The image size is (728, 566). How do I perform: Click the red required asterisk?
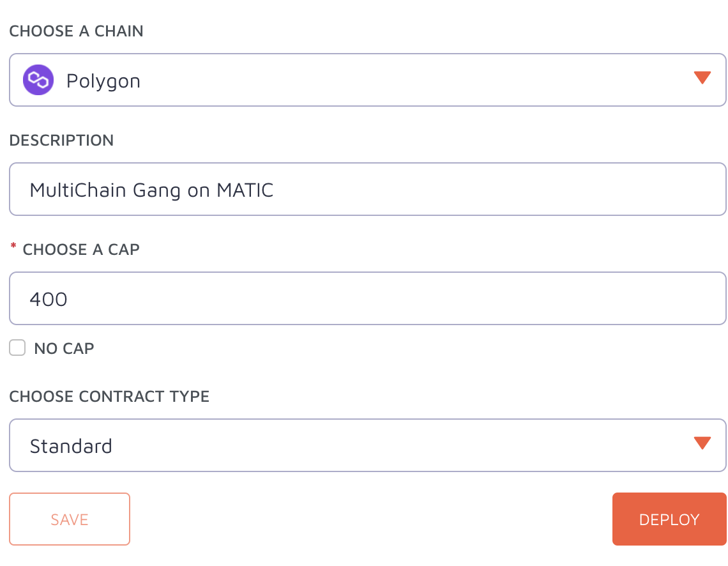(x=13, y=245)
